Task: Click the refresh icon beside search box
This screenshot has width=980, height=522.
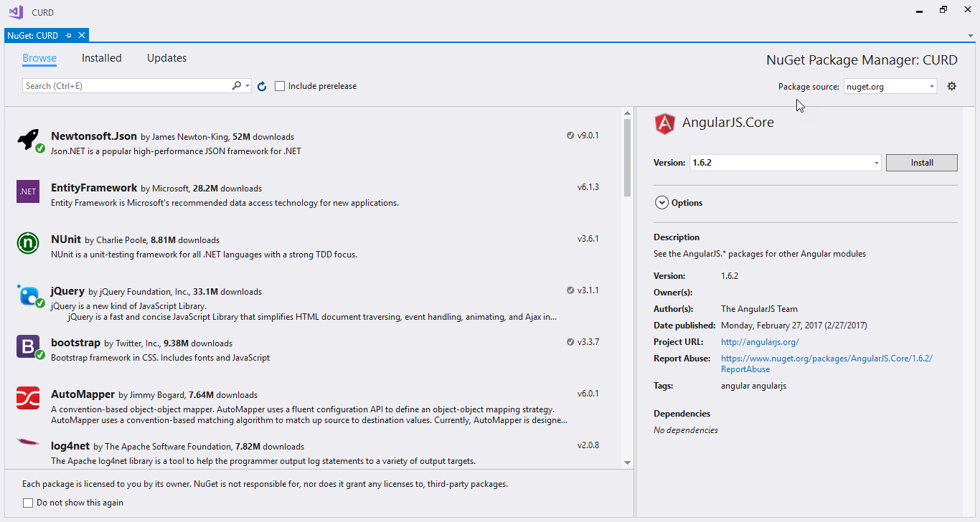Action: click(x=262, y=86)
